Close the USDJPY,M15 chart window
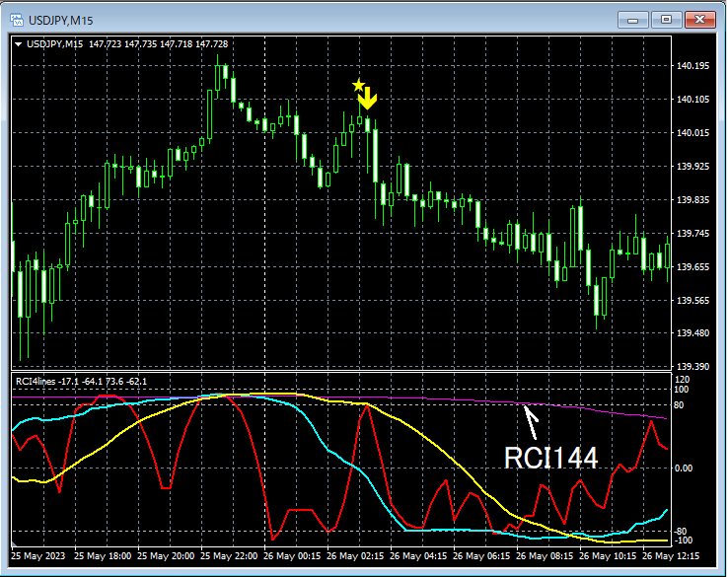Image resolution: width=728 pixels, height=577 pixels. (x=699, y=20)
